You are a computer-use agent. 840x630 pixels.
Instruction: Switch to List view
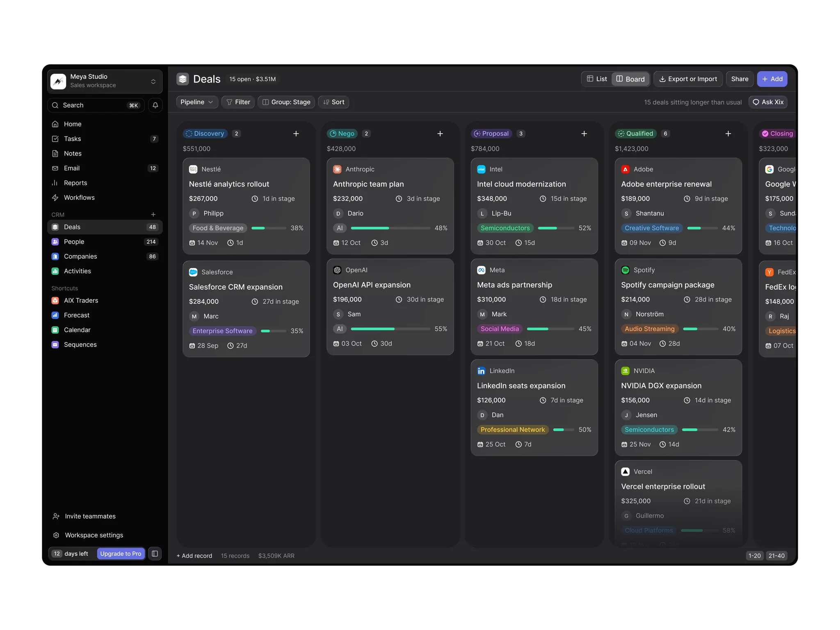point(597,79)
